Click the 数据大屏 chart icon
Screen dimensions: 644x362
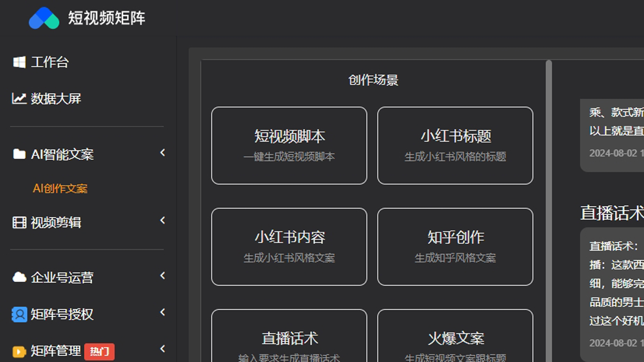(x=19, y=99)
